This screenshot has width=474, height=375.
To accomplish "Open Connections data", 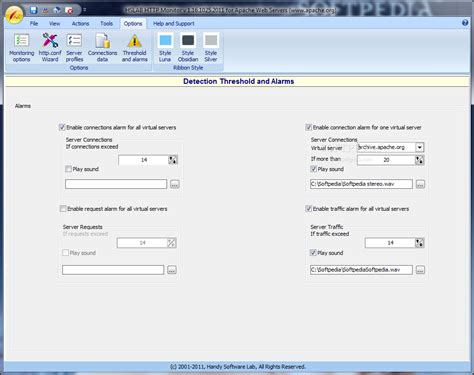I will point(102,48).
